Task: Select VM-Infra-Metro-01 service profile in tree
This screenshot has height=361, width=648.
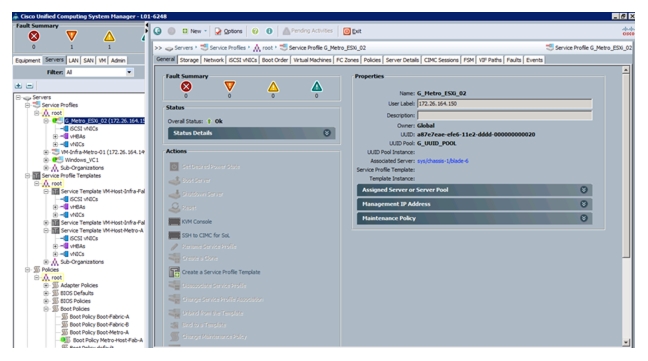Action: point(102,152)
